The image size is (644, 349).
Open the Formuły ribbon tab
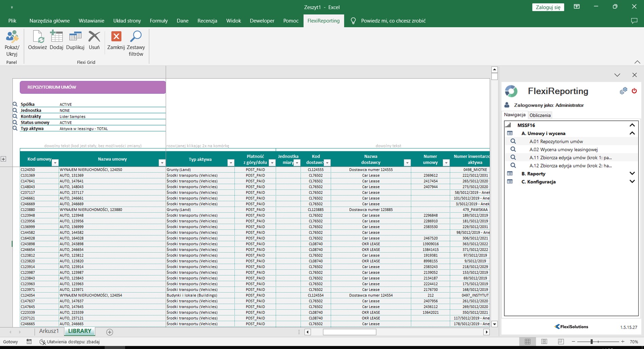(x=159, y=21)
